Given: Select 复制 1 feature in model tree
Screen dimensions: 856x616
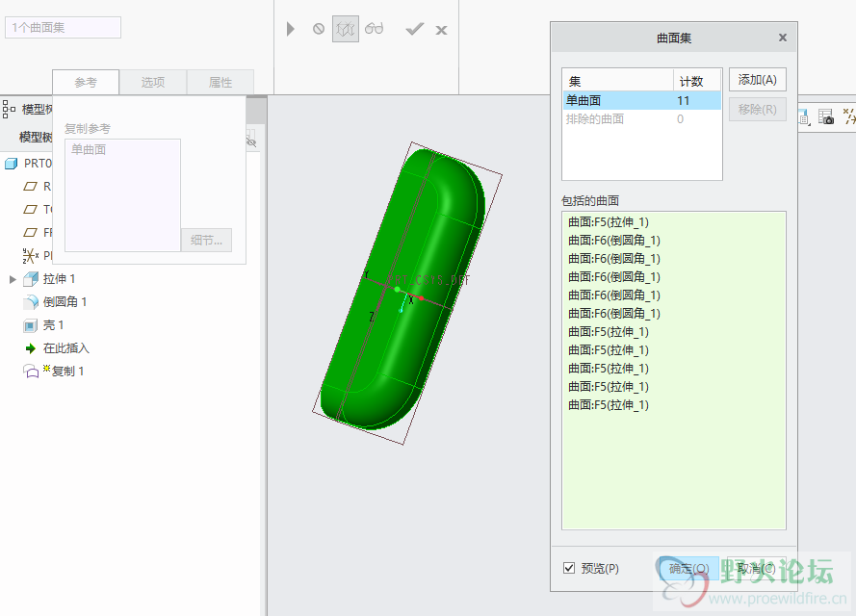Looking at the screenshot, I should (x=67, y=372).
